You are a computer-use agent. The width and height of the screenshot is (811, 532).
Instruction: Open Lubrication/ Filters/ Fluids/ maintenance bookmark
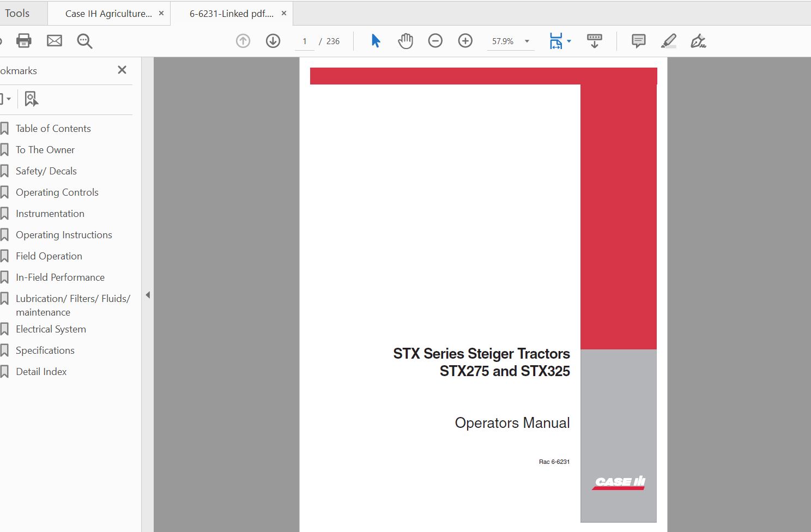point(73,305)
